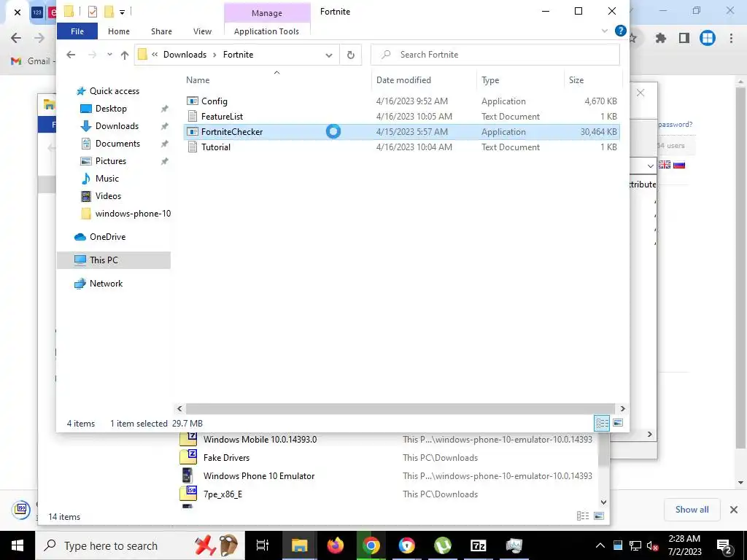Image resolution: width=747 pixels, height=560 pixels.
Task: Open windows-phone-10 folder in sidebar
Action: [x=133, y=214]
